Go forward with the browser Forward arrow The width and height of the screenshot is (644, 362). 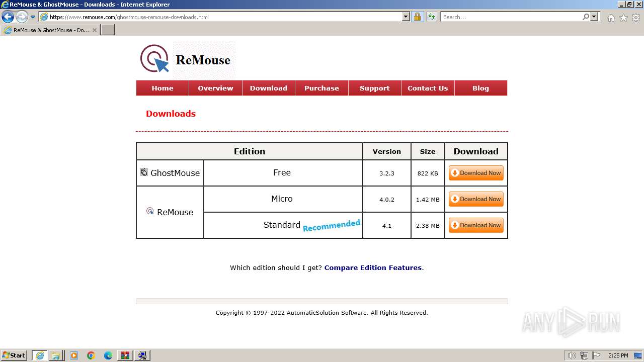22,17
